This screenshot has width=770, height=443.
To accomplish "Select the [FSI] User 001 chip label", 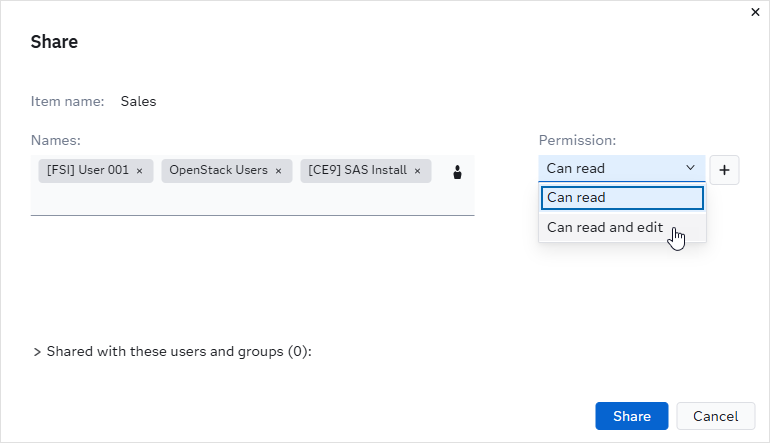I will click(88, 170).
